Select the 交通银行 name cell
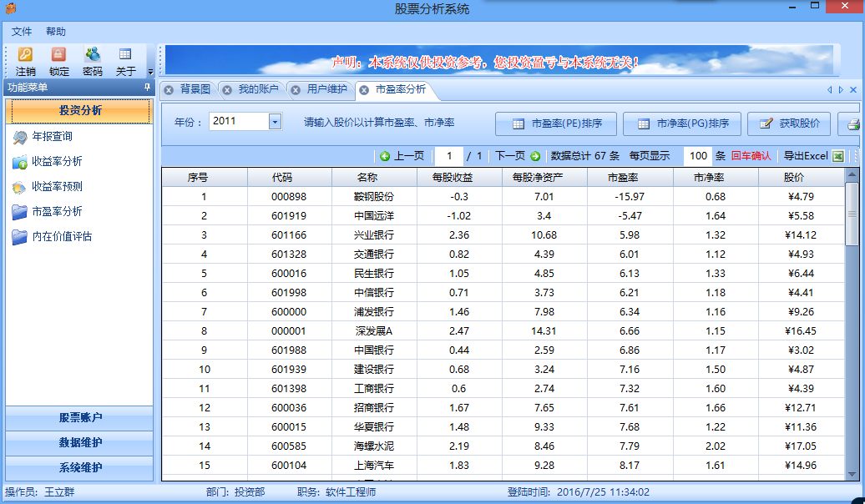Image resolution: width=865 pixels, height=504 pixels. click(x=375, y=255)
